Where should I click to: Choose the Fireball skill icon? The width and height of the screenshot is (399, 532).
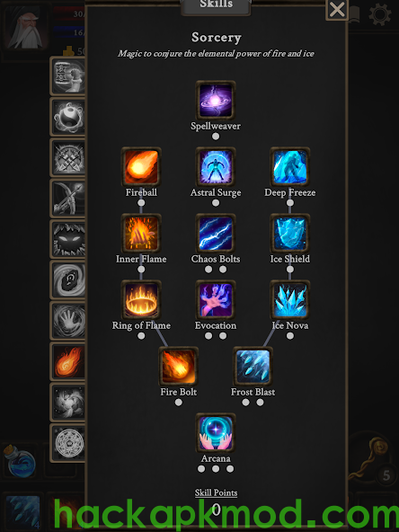pyautogui.click(x=141, y=167)
